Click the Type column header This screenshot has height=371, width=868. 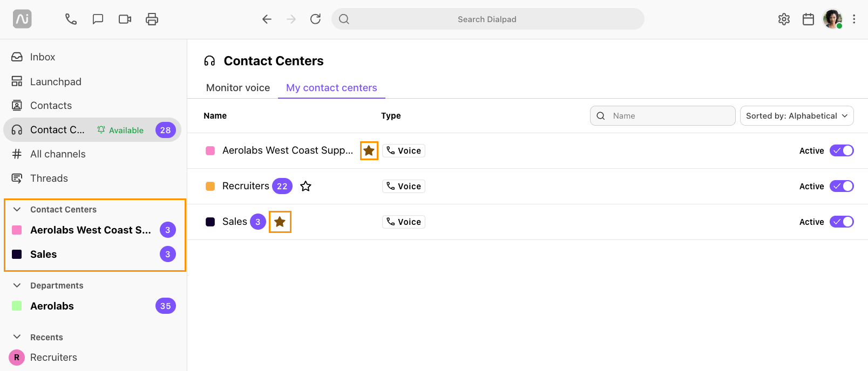pyautogui.click(x=391, y=116)
